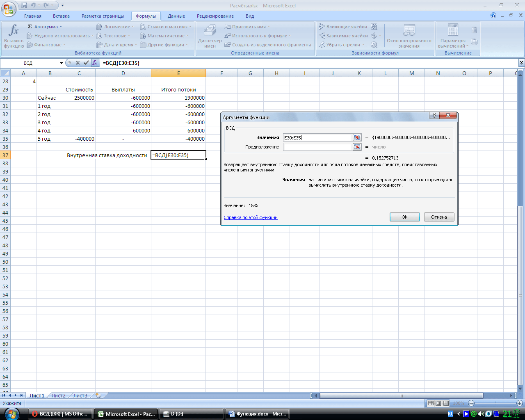This screenshot has height=420, width=525.
Task: Open the Ссылки и массивы functions dropdown
Action: coord(165,27)
